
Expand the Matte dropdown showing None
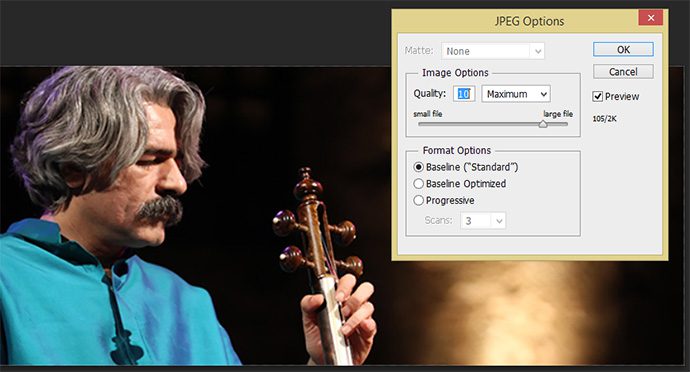[x=493, y=51]
